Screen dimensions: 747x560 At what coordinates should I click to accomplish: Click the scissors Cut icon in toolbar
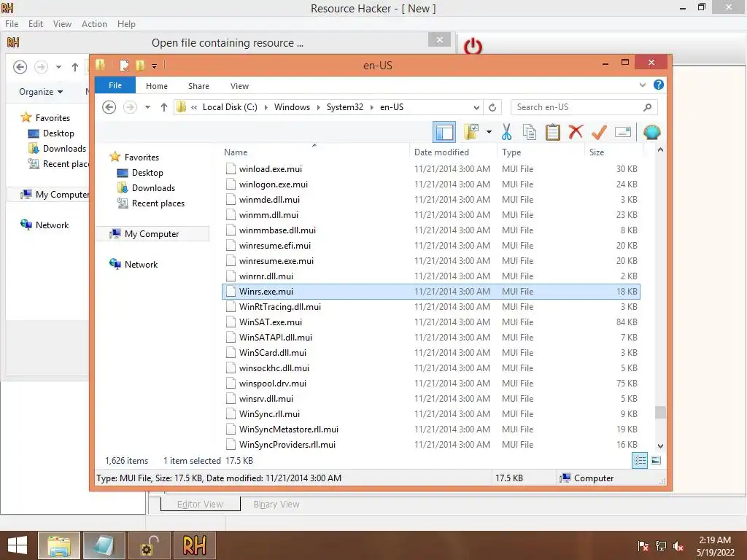pyautogui.click(x=506, y=133)
